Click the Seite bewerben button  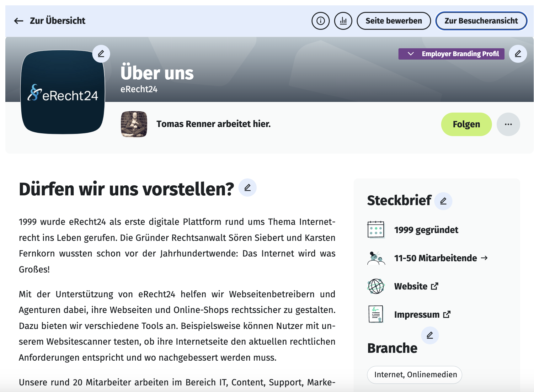click(393, 21)
